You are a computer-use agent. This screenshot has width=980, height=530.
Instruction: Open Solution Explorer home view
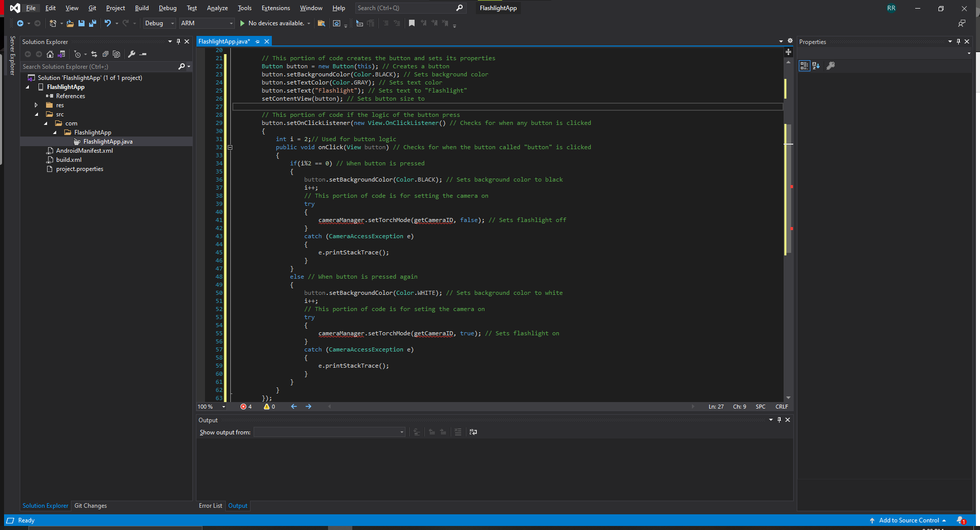[50, 54]
